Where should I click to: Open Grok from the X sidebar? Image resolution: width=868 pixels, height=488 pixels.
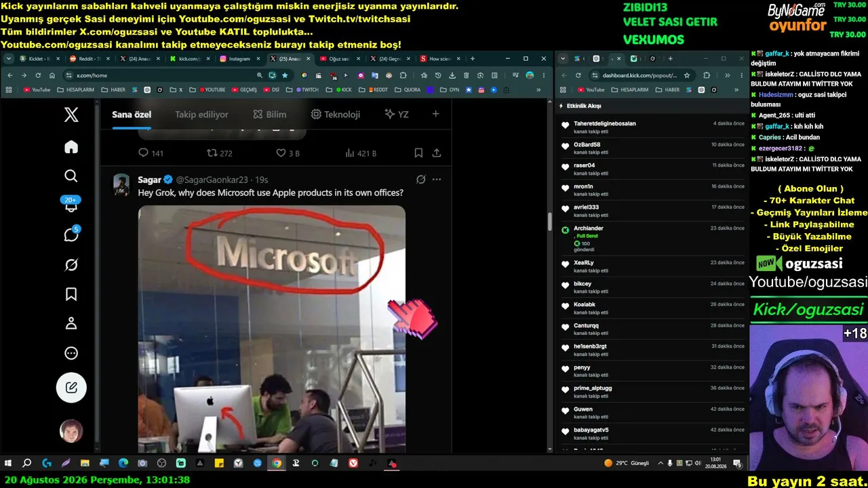pos(71,264)
